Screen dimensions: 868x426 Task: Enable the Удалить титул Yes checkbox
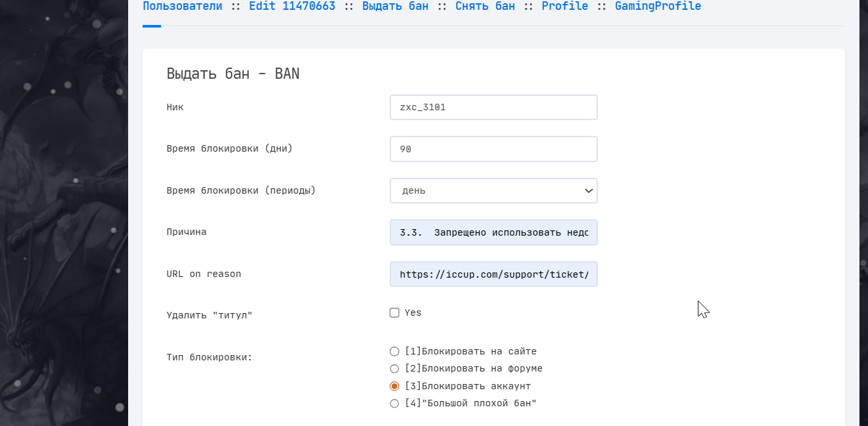(394, 313)
